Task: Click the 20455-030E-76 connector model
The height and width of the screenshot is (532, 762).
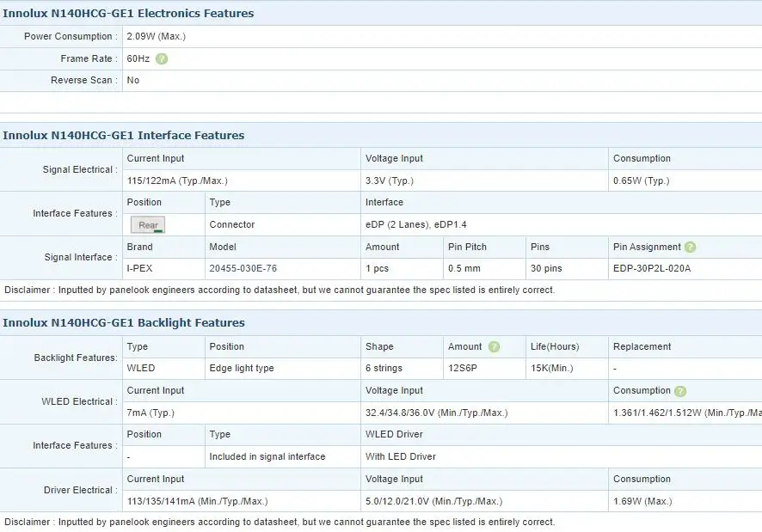Action: tap(243, 268)
